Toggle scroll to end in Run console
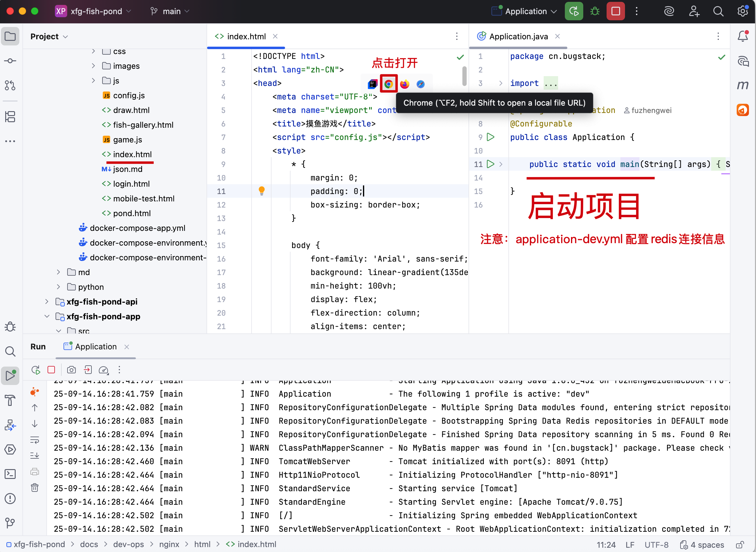 coord(35,456)
